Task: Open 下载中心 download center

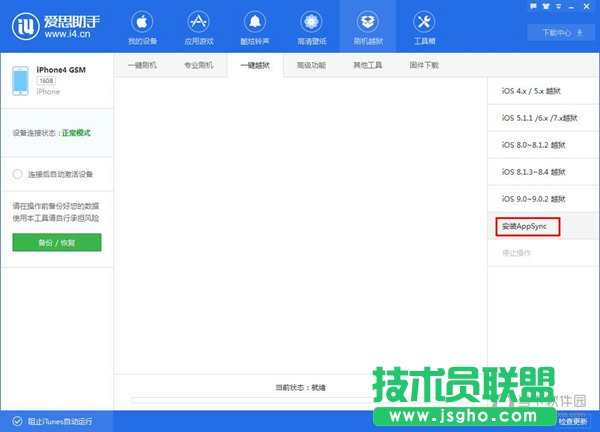Action: pyautogui.click(x=562, y=33)
